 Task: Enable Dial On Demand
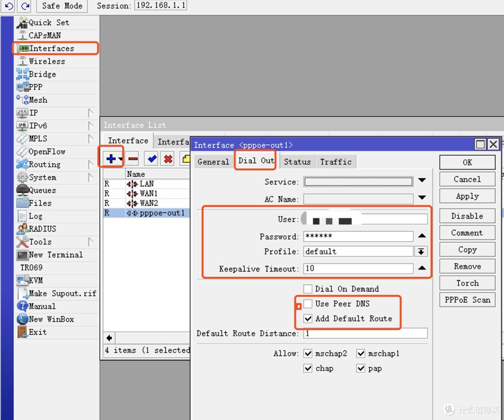point(308,288)
